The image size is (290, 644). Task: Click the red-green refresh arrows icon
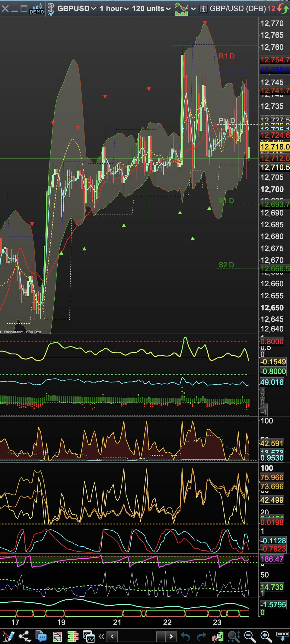click(283, 8)
